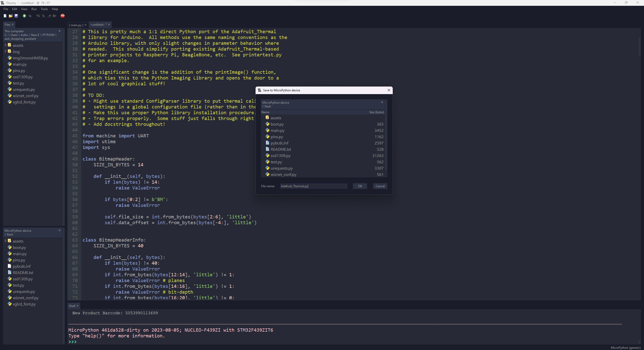The width and height of the screenshot is (644, 350).
Task: Click OK to save to MicroPython device
Action: (x=360, y=186)
